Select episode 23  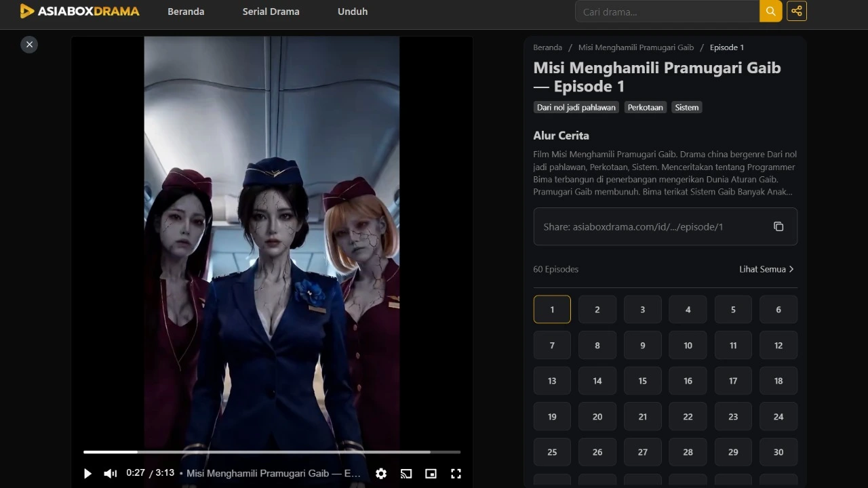[x=733, y=417]
